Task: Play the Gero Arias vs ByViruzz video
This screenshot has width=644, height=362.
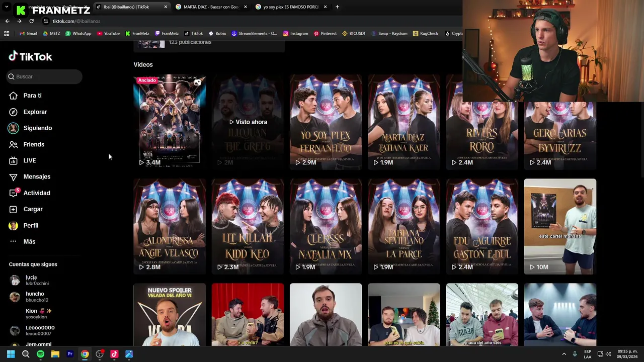Action: (x=559, y=135)
